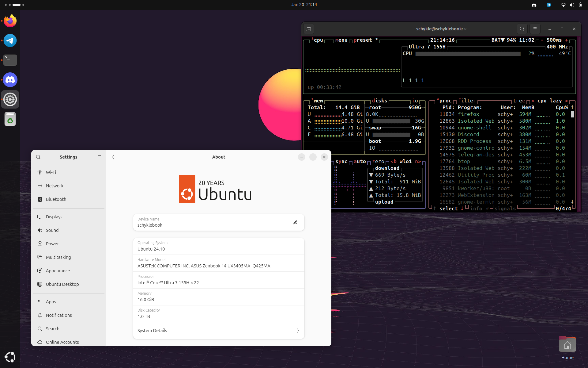Screen dimensions: 588x368
Task: Click btop signals option at bottom
Action: click(x=505, y=209)
